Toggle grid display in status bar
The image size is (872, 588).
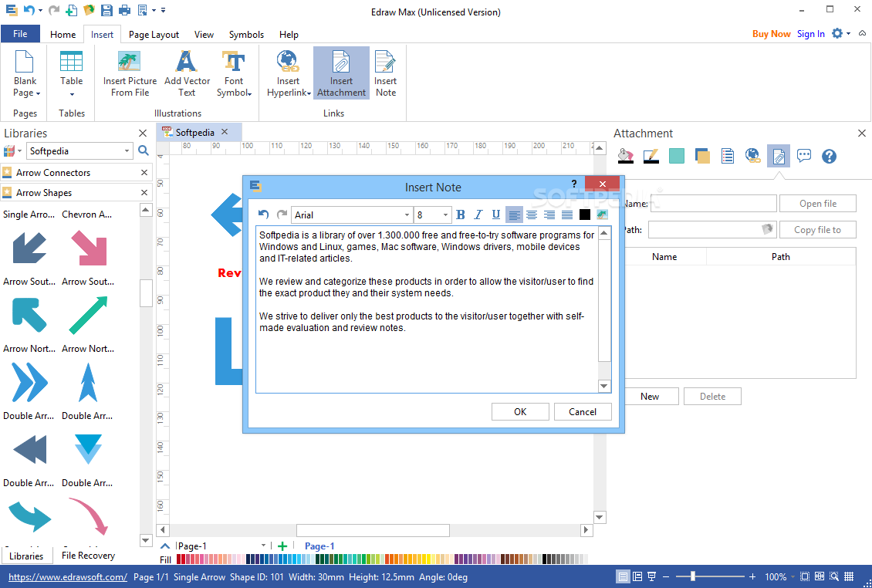(849, 577)
